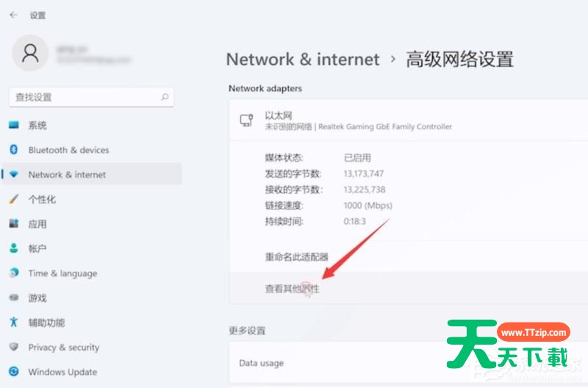Viewport: 588px width, 388px height.
Task: Select the 游戏 gamepad icon
Action: (14, 298)
